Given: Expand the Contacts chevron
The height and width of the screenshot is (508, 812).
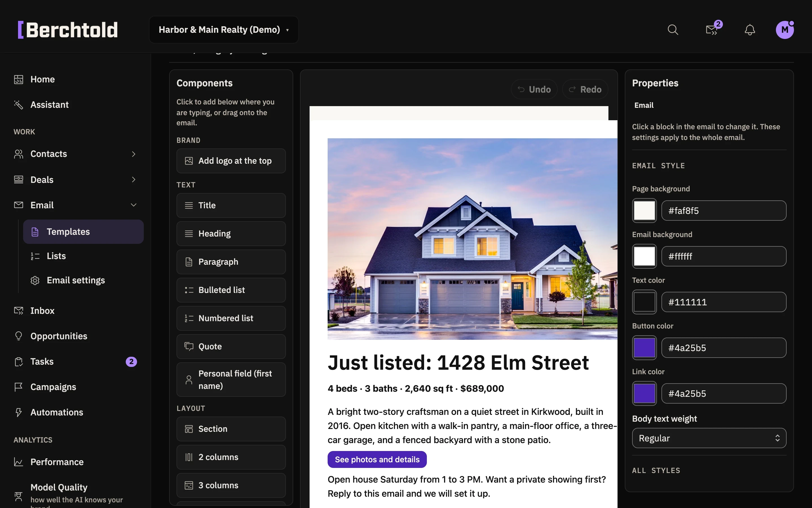Looking at the screenshot, I should tap(134, 154).
